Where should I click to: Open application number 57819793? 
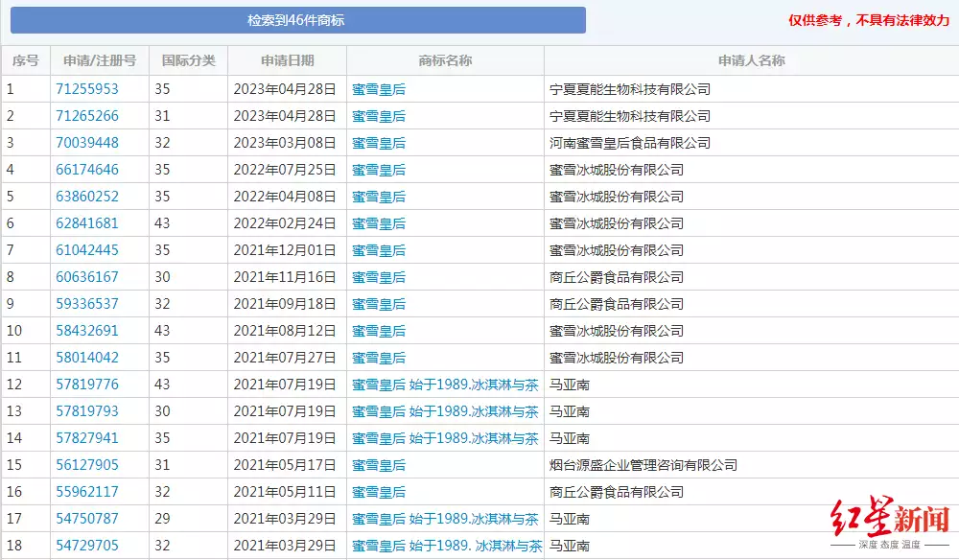pyautogui.click(x=87, y=411)
